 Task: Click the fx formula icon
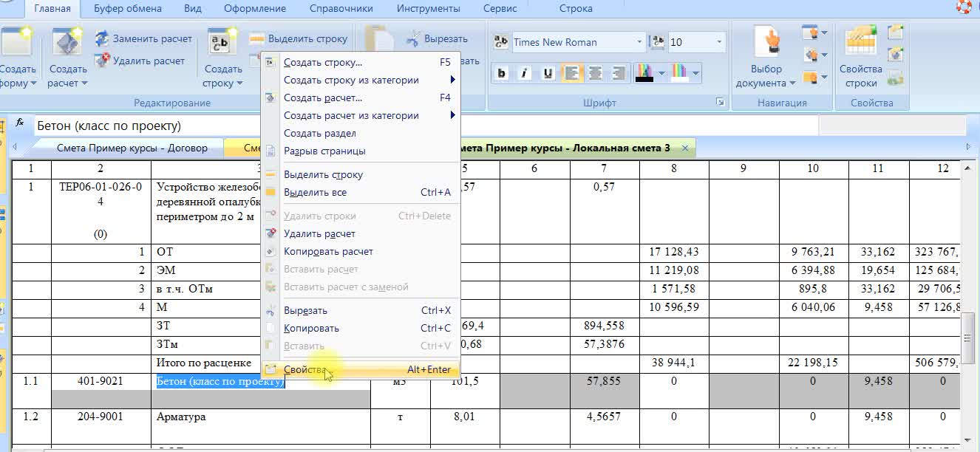pos(20,123)
